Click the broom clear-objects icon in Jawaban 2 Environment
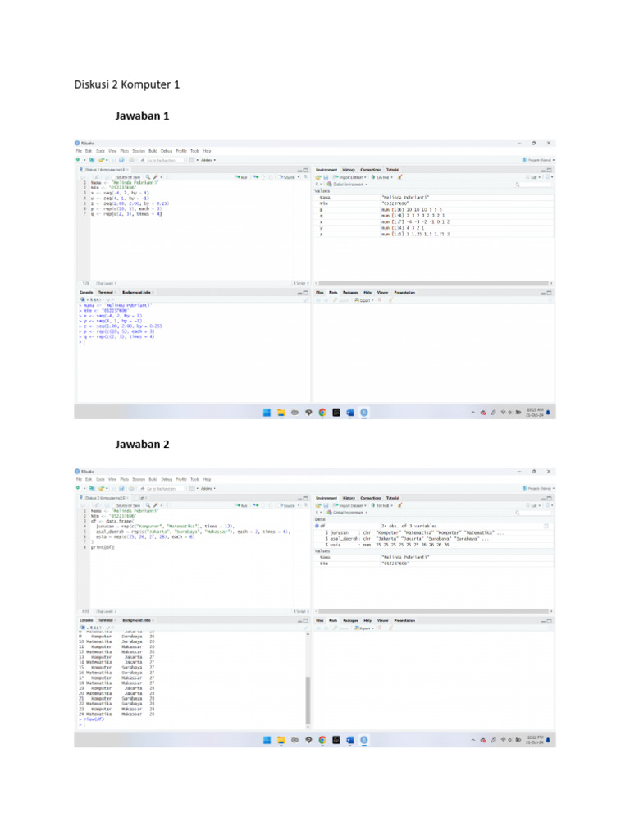The height and width of the screenshot is (840, 630). 399,505
